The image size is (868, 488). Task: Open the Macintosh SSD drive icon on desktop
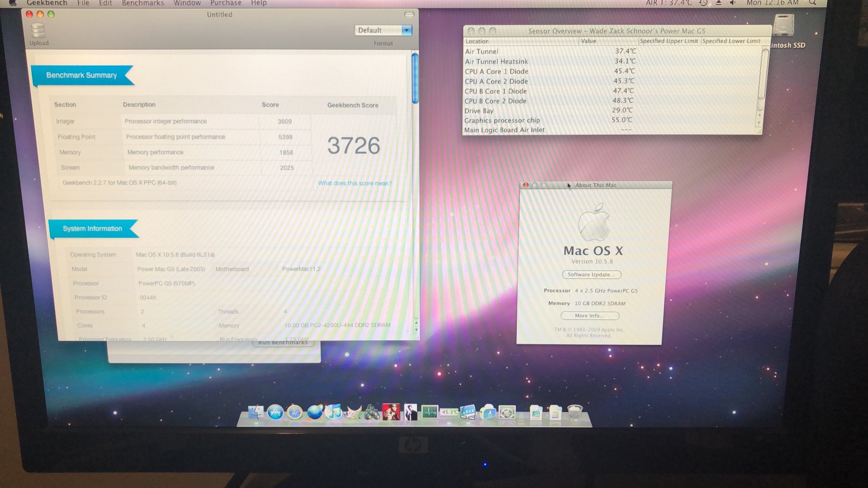pyautogui.click(x=784, y=25)
